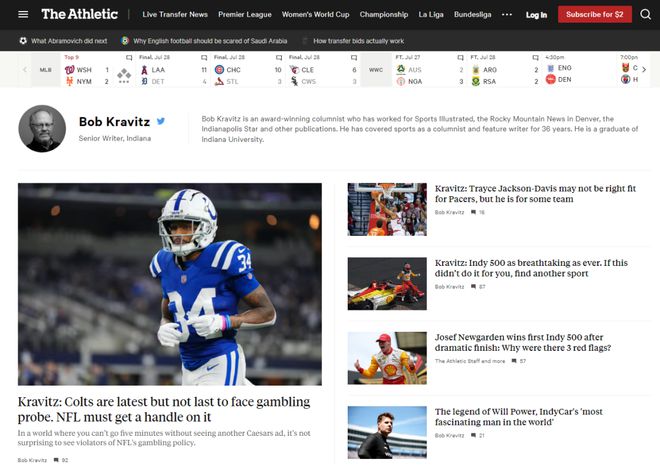Open 'The legend of Will Power' headline
This screenshot has width=660, height=470.
(x=519, y=417)
